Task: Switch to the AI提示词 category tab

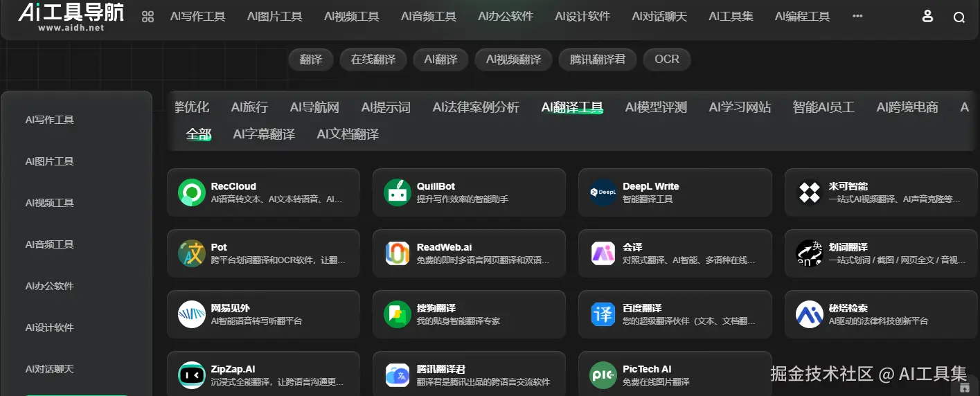Action: 386,107
